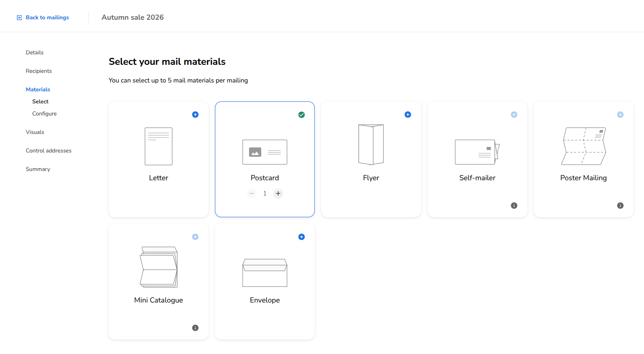The height and width of the screenshot is (354, 644).
Task: Click the Poster Mailing illustration
Action: coord(584,146)
